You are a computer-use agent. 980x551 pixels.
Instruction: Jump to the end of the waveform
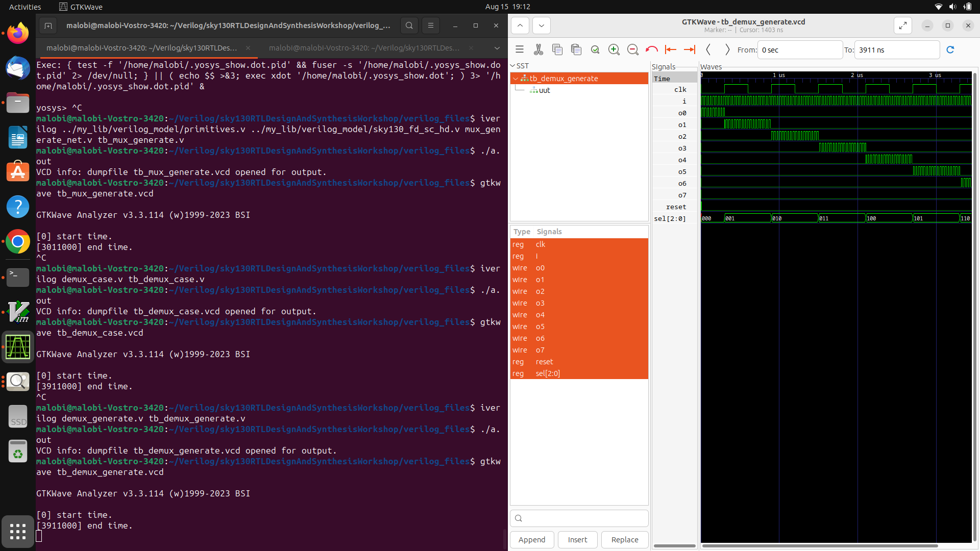point(690,49)
